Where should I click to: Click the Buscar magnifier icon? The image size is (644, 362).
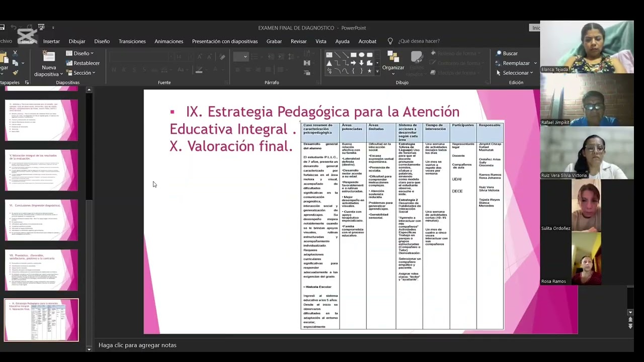499,53
